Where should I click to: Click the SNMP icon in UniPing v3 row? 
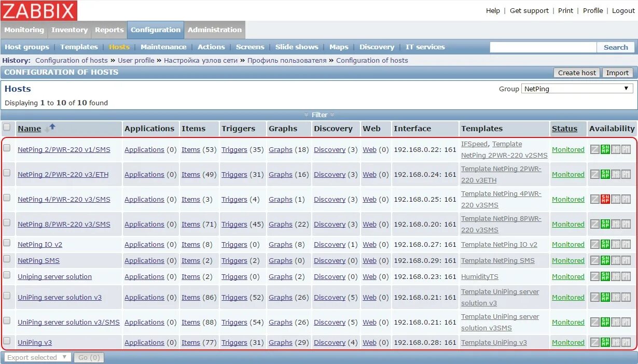coord(605,342)
